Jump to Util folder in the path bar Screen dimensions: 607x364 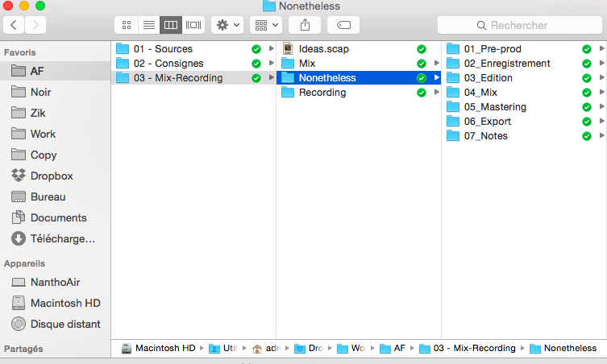coord(223,348)
